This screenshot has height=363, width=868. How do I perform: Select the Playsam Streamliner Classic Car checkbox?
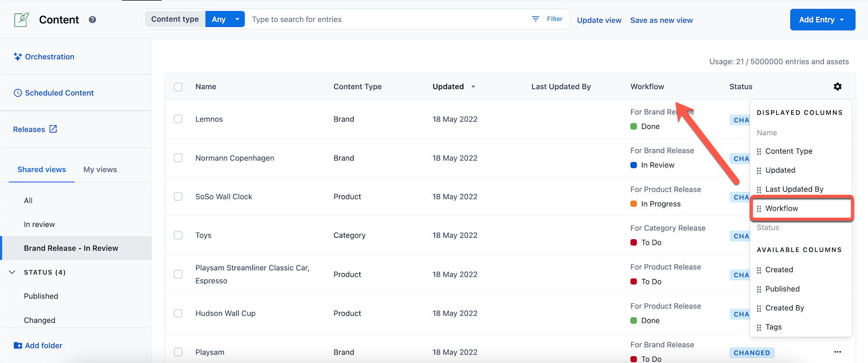178,274
